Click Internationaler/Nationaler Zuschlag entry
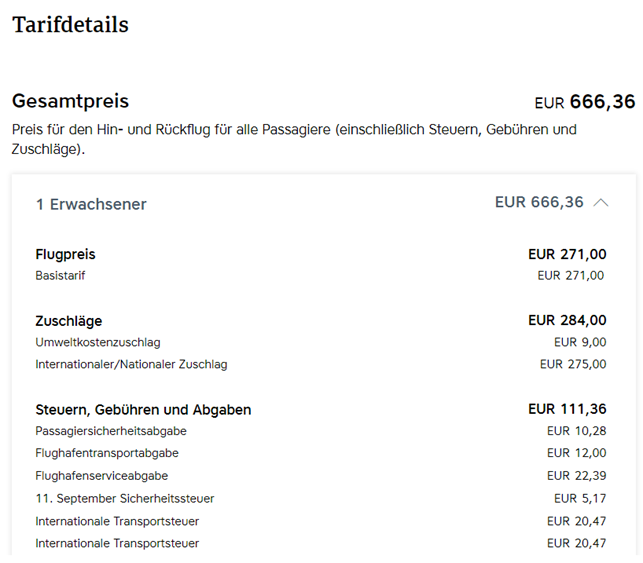The width and height of the screenshot is (643, 563). point(131,365)
